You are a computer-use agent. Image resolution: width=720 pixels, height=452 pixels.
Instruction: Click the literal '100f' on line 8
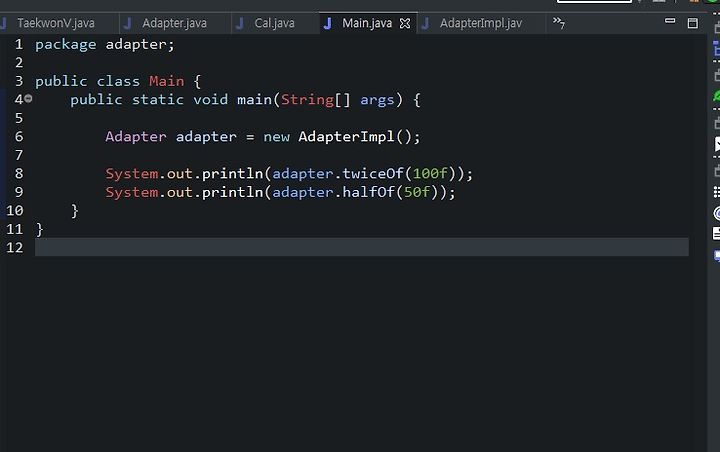[x=430, y=174]
